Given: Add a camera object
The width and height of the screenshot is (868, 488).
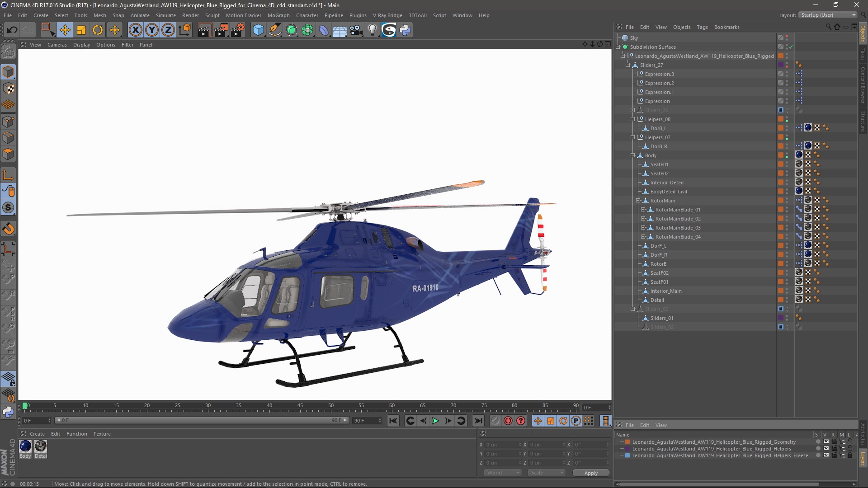Looking at the screenshot, I should (356, 30).
